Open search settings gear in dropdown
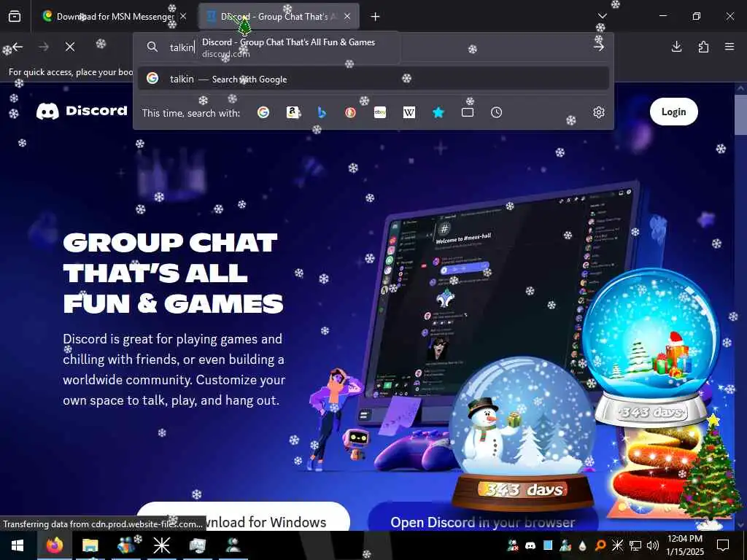This screenshot has width=747, height=560. coord(599,112)
